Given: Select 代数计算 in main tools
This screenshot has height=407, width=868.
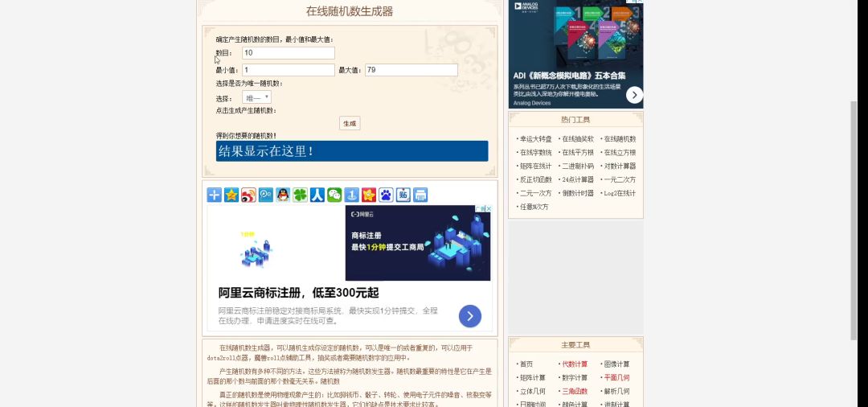Looking at the screenshot, I should point(575,364).
